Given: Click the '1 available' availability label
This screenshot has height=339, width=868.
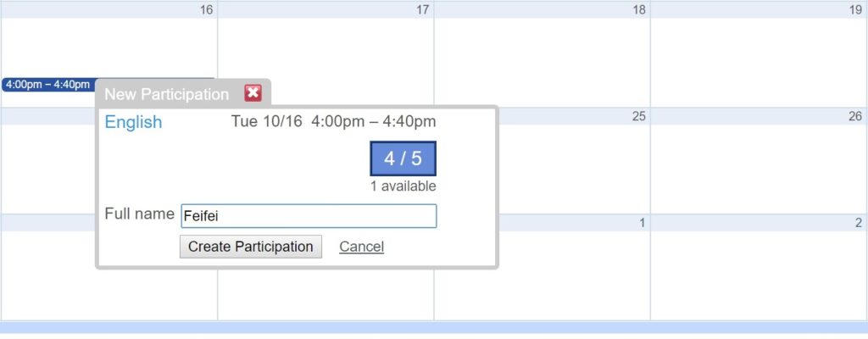Looking at the screenshot, I should [x=403, y=186].
